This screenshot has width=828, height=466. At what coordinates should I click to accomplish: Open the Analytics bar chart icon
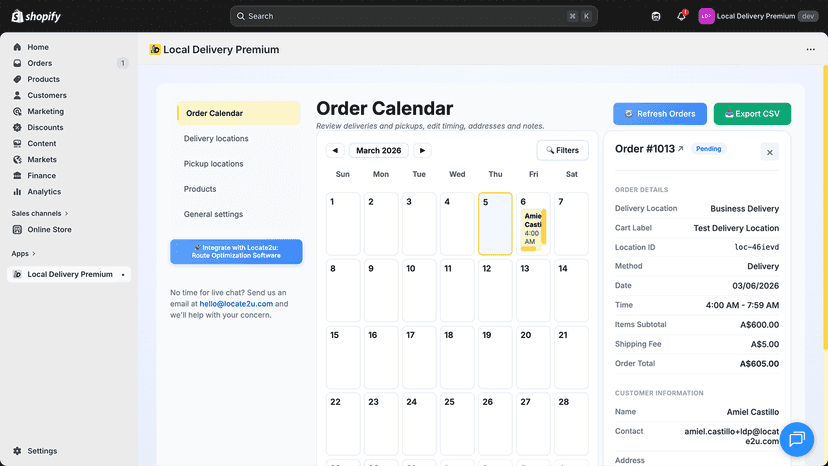(17, 191)
